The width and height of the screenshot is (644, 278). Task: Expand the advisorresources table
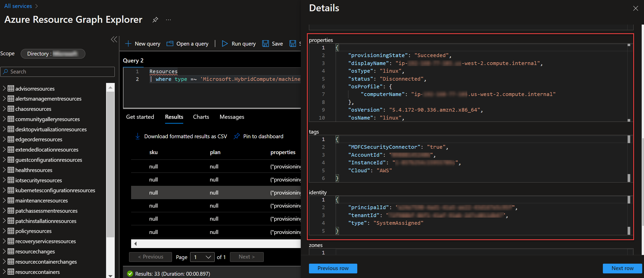[x=4, y=89]
